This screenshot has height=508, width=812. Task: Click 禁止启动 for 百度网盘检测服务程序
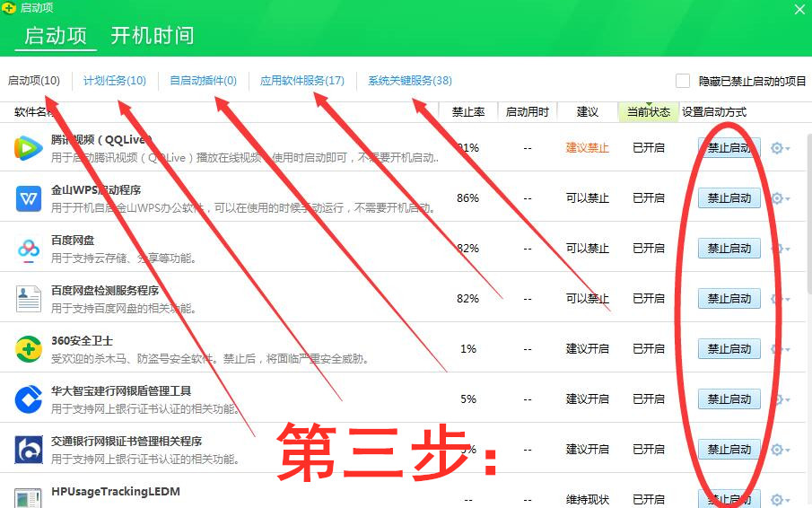pyautogui.click(x=729, y=298)
